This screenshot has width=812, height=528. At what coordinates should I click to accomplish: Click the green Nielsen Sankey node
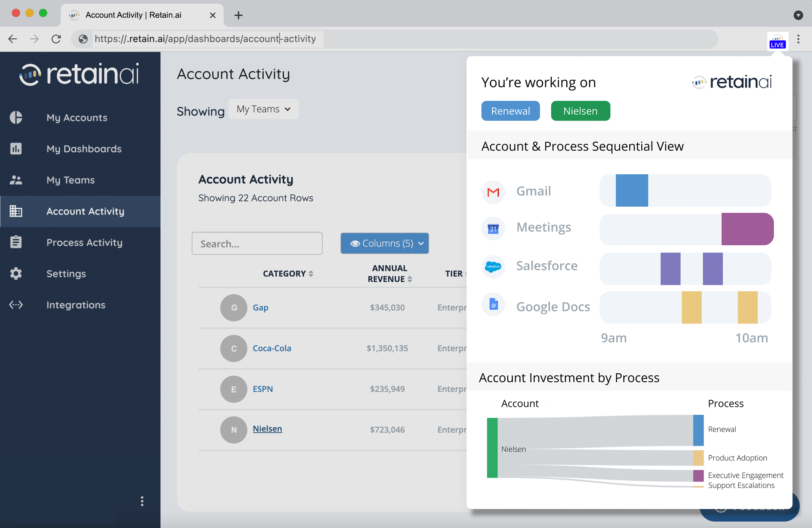coord(492,448)
